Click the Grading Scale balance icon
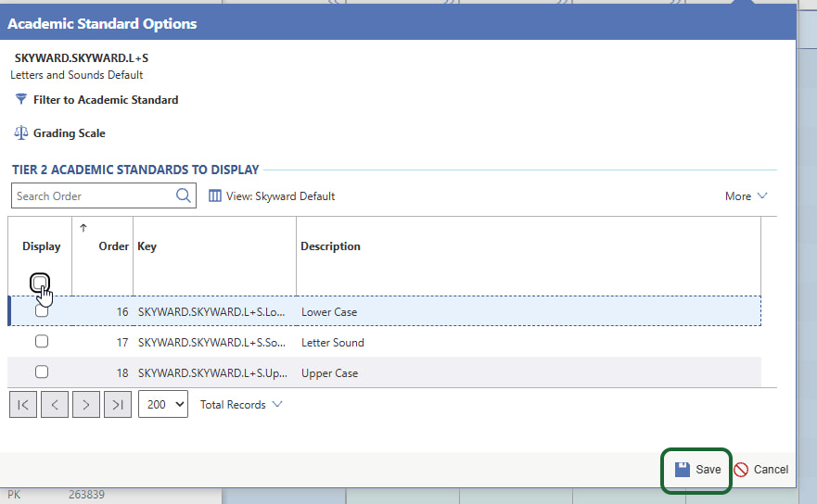 point(20,132)
